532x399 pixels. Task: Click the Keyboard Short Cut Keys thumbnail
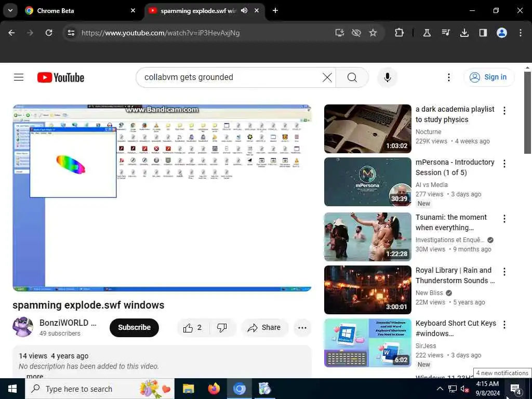pyautogui.click(x=367, y=343)
